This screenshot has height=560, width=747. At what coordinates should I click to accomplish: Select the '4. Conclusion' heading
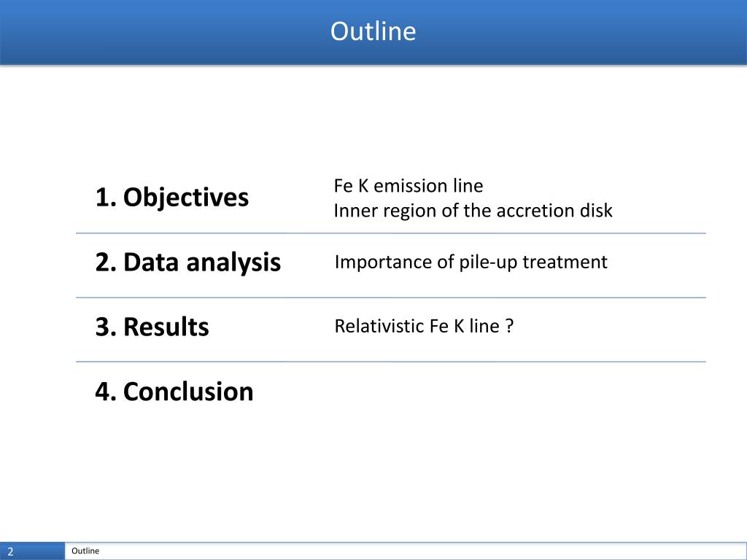pyautogui.click(x=174, y=392)
